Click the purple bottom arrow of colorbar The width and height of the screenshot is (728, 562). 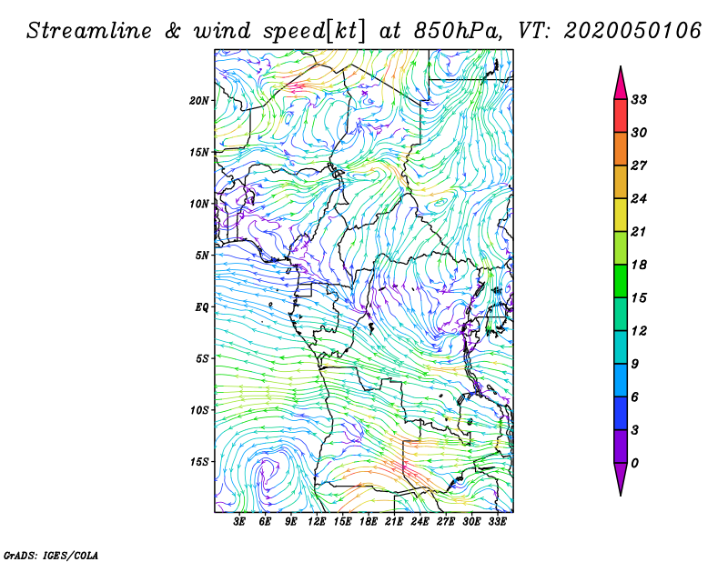pyautogui.click(x=621, y=479)
